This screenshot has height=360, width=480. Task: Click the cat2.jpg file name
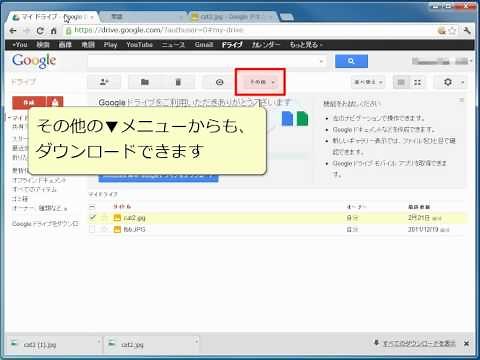pyautogui.click(x=134, y=218)
